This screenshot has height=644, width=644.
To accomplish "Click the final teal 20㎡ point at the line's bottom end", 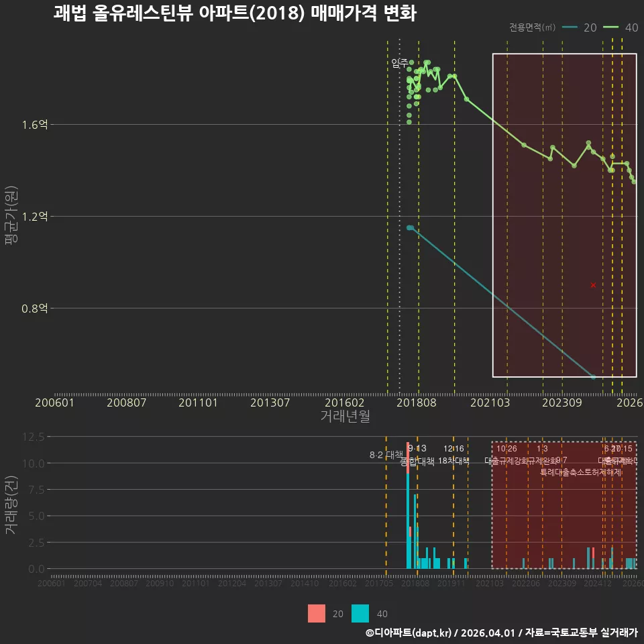I will (593, 376).
